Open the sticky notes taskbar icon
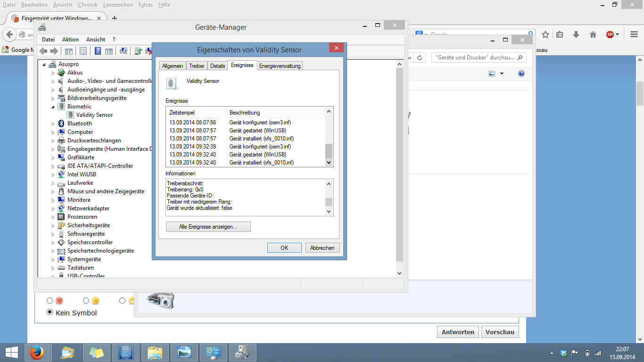Screen dimensions: 644x362 point(97,352)
